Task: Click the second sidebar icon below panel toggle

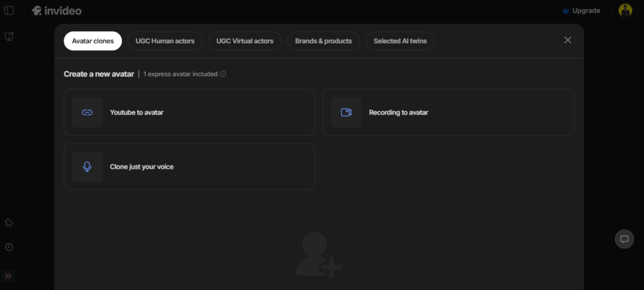Action: 9,36
